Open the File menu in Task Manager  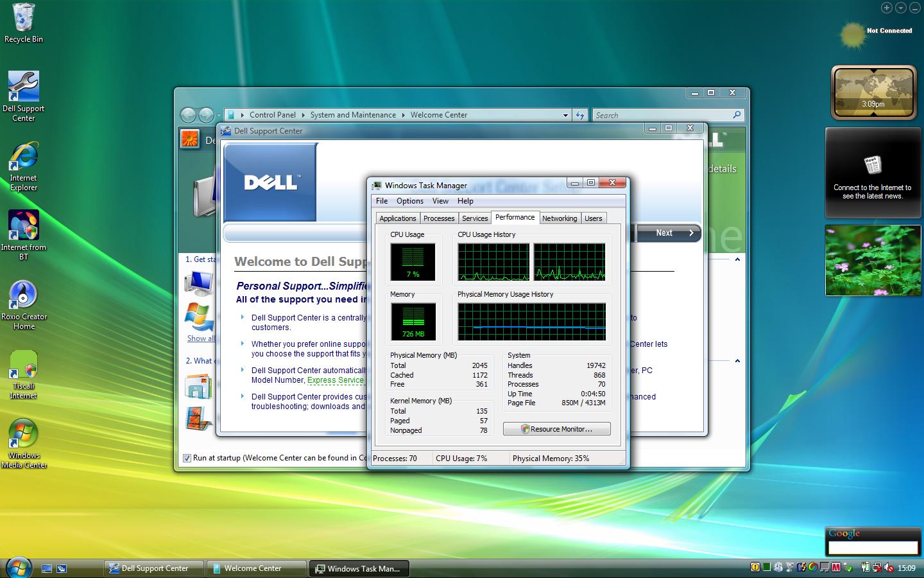[382, 201]
